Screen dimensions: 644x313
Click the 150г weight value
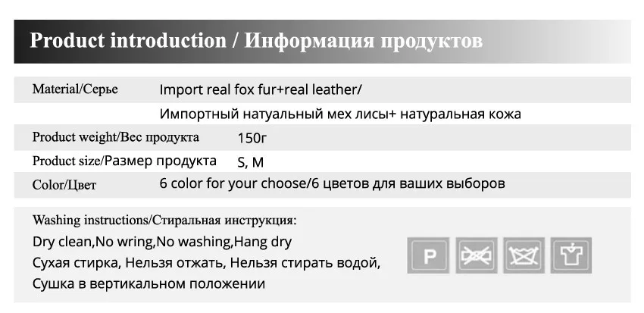coord(252,138)
